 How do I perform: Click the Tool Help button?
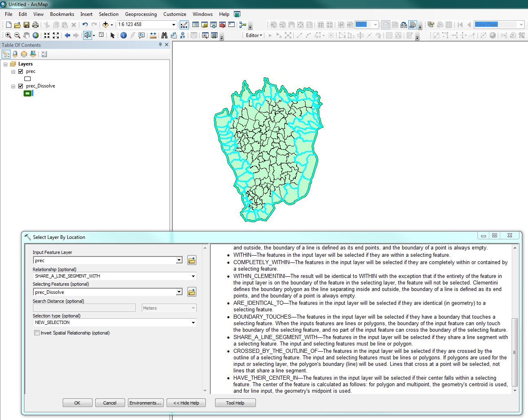pos(235,403)
